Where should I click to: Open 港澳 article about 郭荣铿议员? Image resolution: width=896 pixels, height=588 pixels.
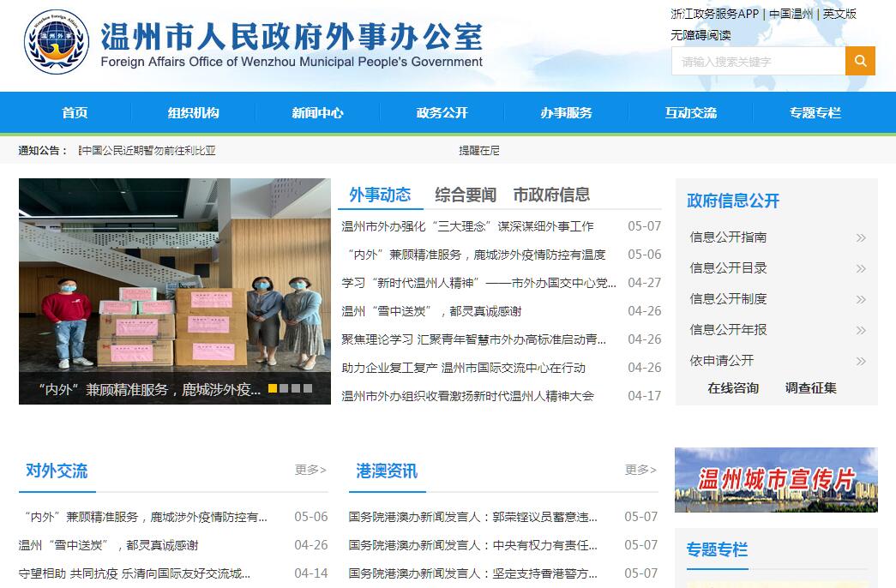473,517
